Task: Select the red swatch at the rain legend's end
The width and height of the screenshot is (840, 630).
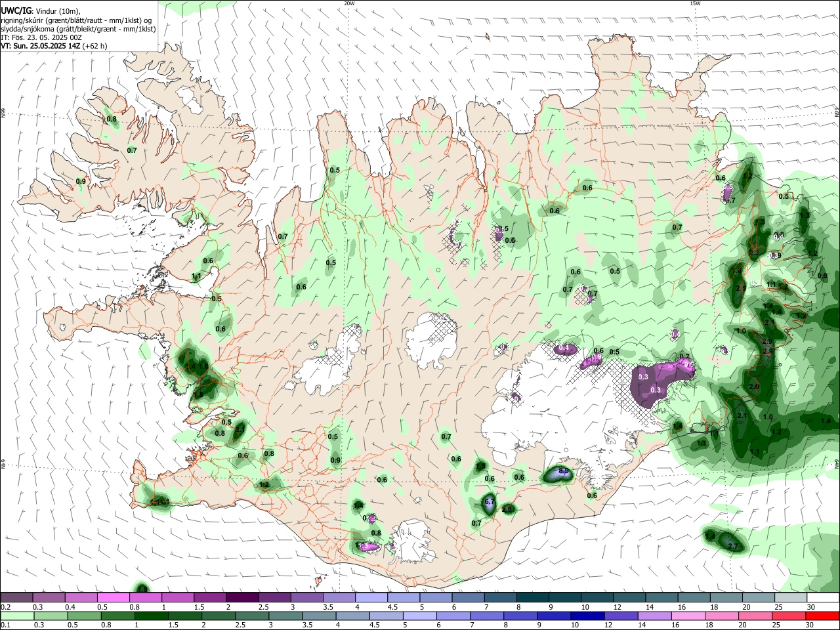Action: (822, 616)
